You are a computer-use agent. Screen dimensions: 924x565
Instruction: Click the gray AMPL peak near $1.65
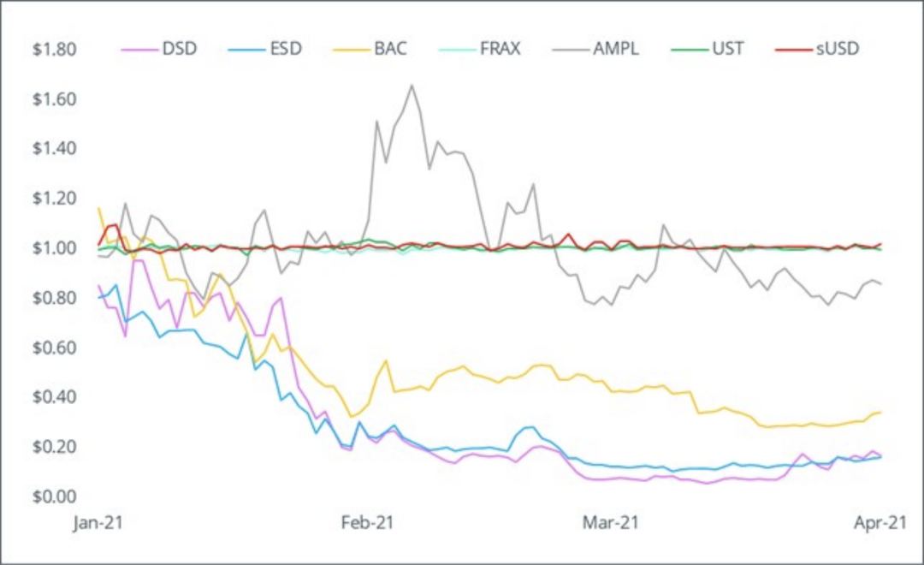412,85
